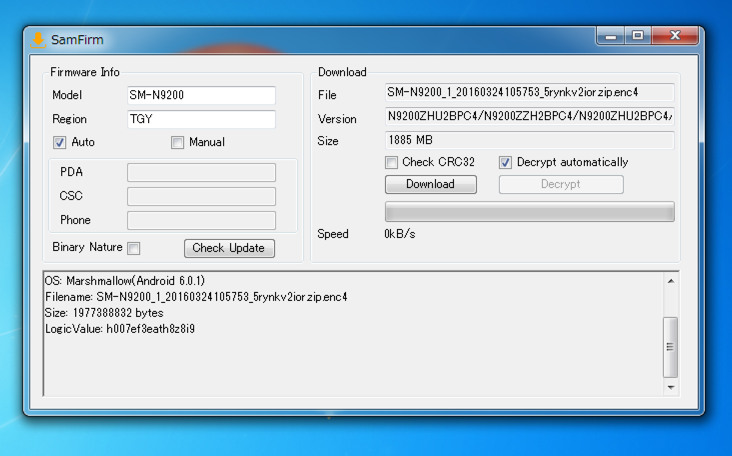Click the File name field
The height and width of the screenshot is (456, 732).
point(529,92)
